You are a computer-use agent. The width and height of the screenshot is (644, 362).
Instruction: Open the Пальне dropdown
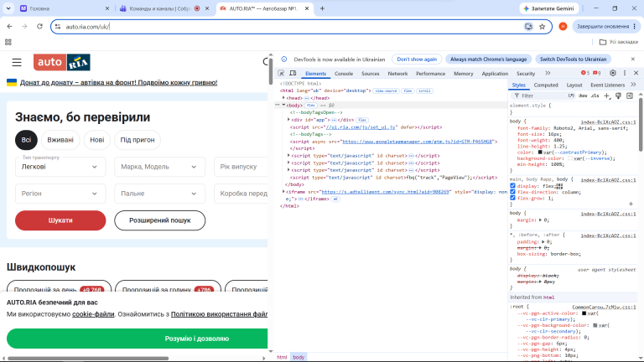pyautogui.click(x=160, y=194)
